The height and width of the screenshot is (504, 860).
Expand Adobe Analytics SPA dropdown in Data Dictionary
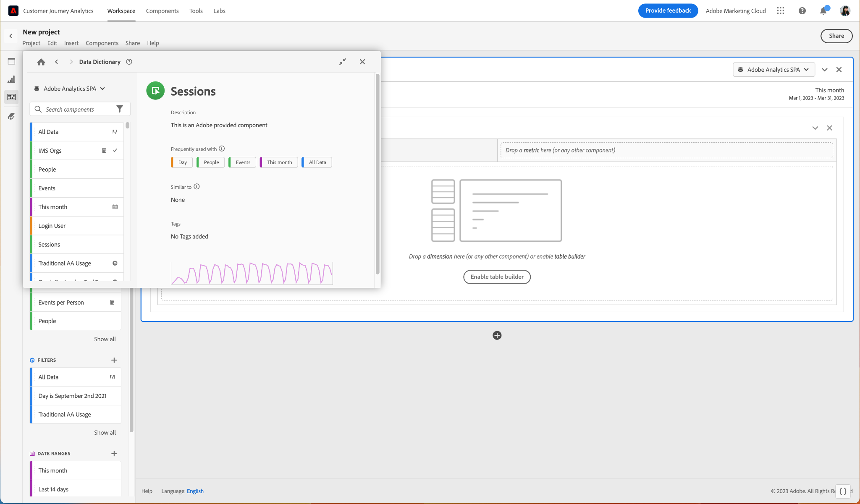click(x=70, y=89)
